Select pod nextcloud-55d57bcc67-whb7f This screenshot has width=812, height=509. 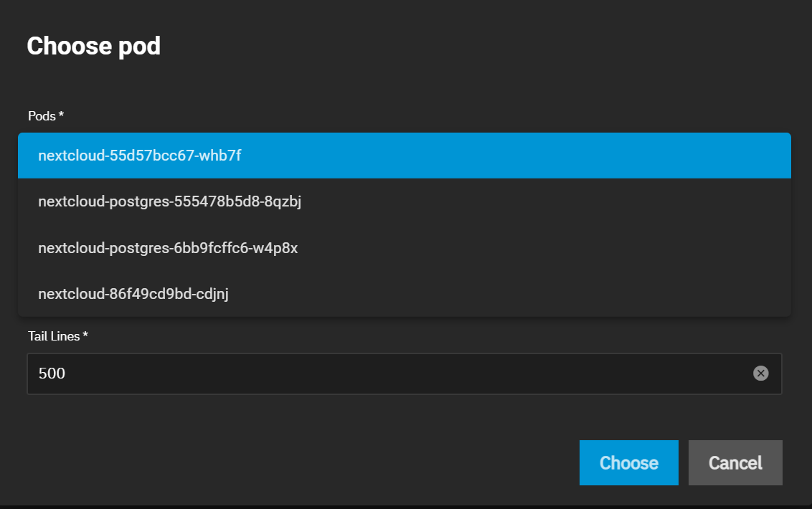(405, 156)
